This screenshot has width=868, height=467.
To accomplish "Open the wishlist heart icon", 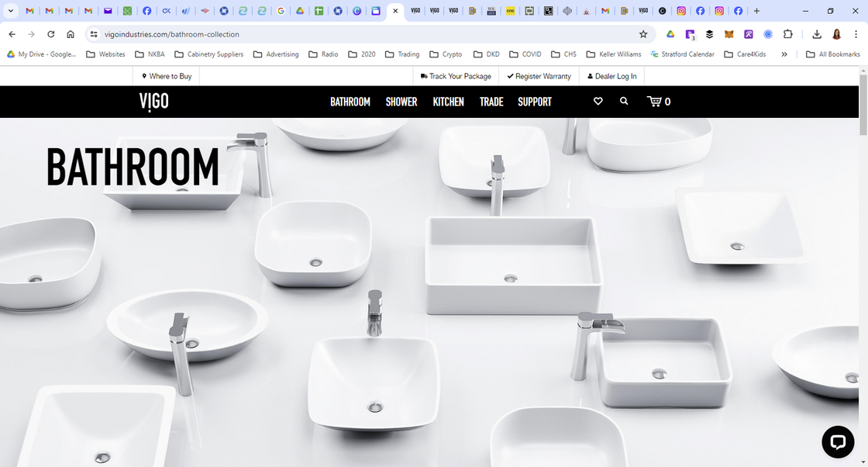I will [598, 102].
